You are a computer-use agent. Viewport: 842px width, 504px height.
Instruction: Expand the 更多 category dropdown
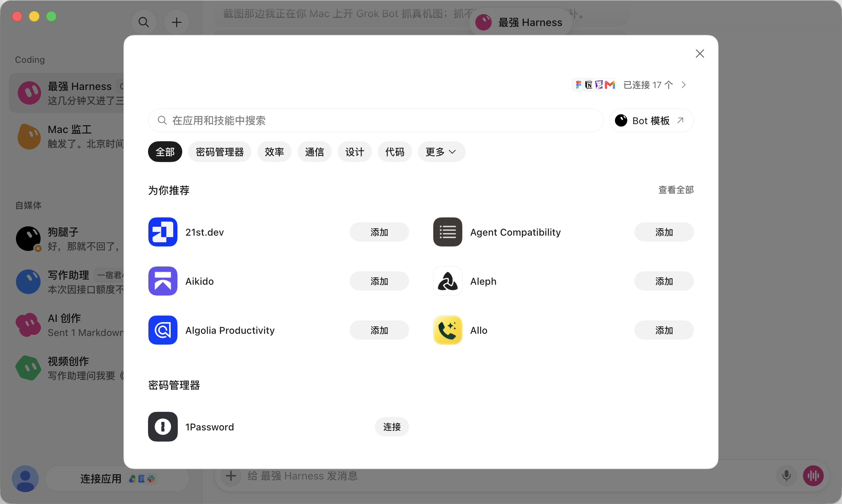point(441,152)
